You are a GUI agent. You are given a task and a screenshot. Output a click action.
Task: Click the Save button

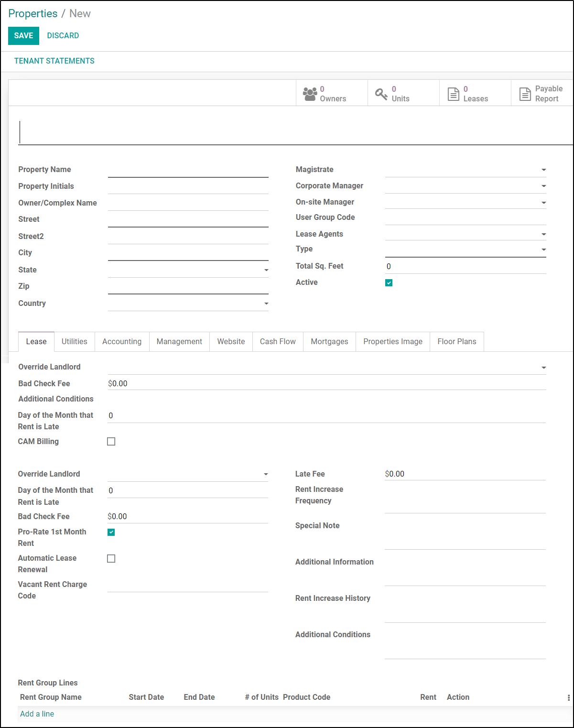coord(23,36)
